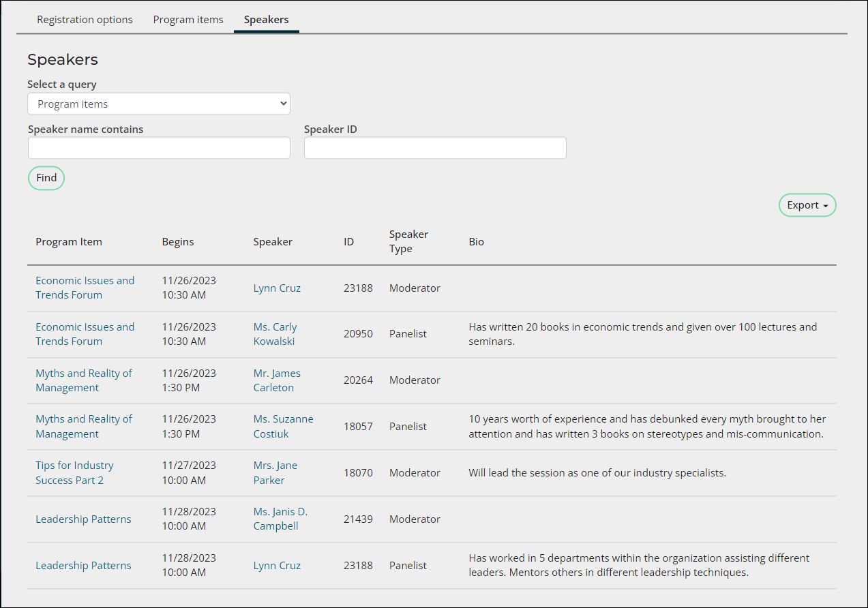Open Myths and Reality of Management for James Carleton row
868x608 pixels.
[x=84, y=380]
